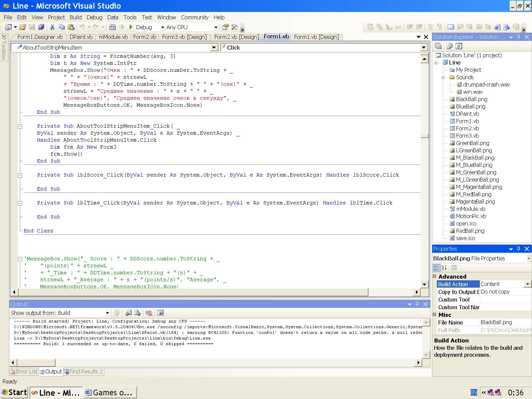Click the Save All toolbar icon
This screenshot has width=532, height=399.
pos(41,27)
